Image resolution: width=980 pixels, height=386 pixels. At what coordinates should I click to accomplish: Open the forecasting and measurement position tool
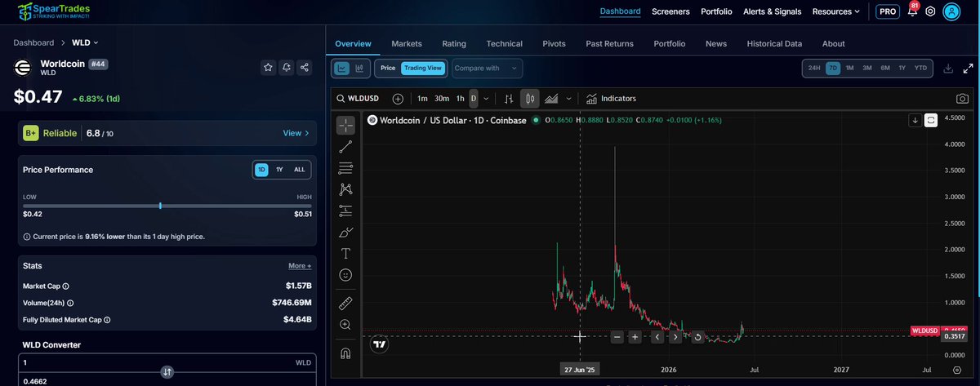click(x=345, y=211)
